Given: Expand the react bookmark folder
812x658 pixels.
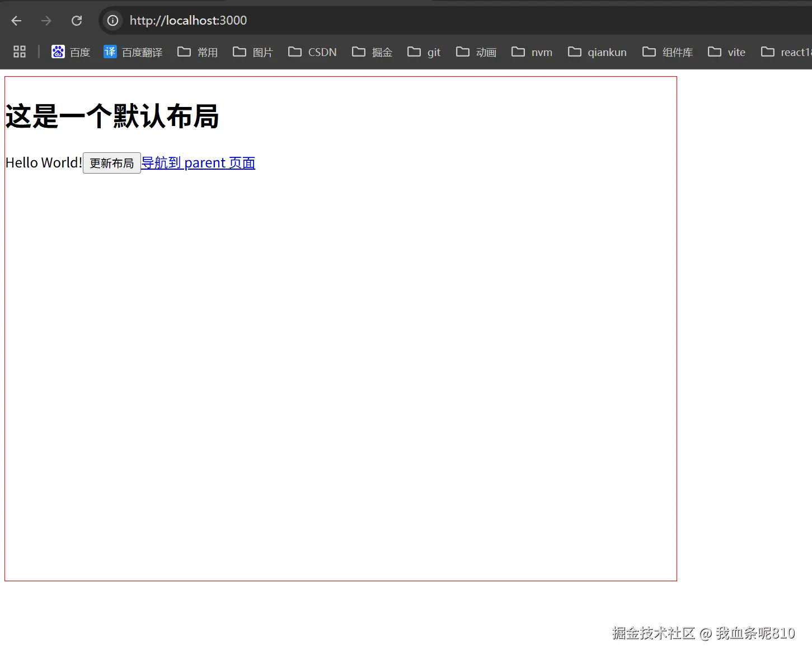Looking at the screenshot, I should coord(786,52).
